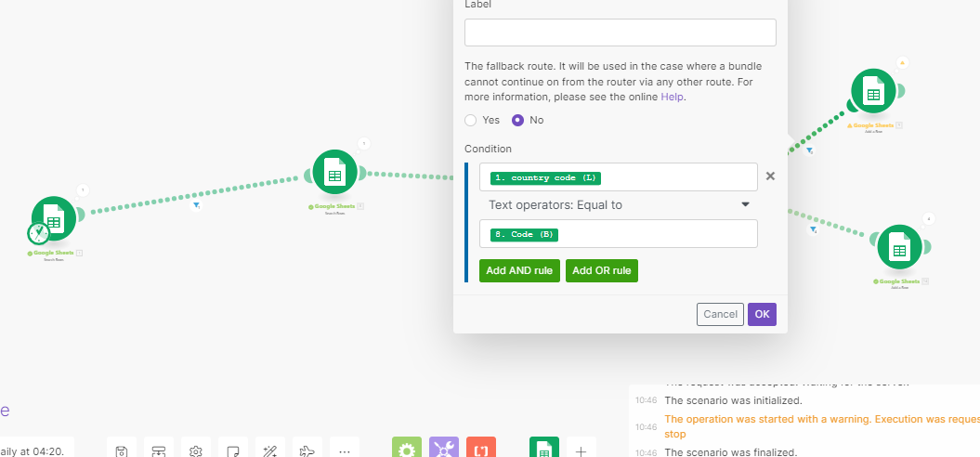Click the '8. Code (B)' pill
Image resolution: width=980 pixels, height=457 pixels.
click(525, 234)
